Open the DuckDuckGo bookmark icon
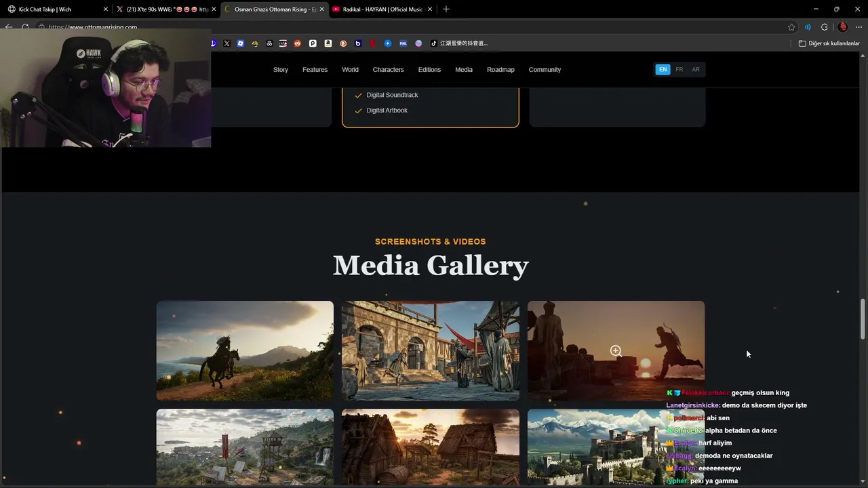The image size is (868, 488). coord(343,43)
